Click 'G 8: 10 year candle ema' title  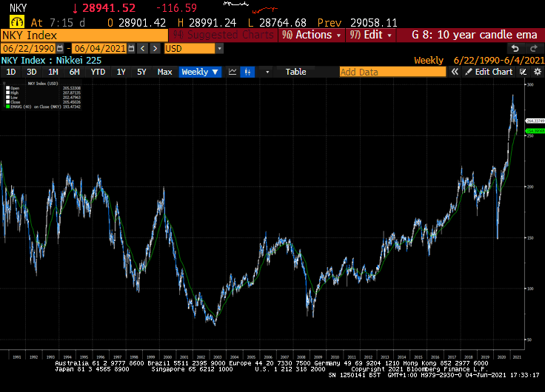pyautogui.click(x=474, y=35)
